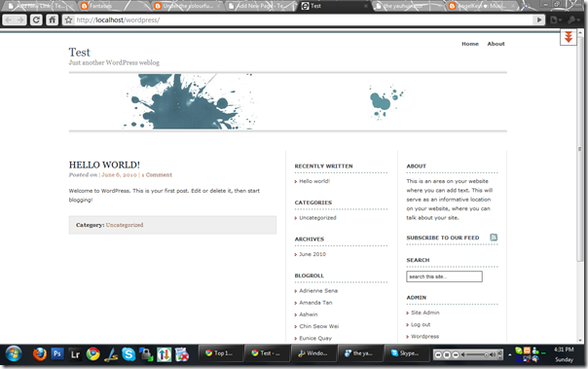Open the 'HELLO WORLD!' post title
The image size is (588, 369).
(x=104, y=165)
